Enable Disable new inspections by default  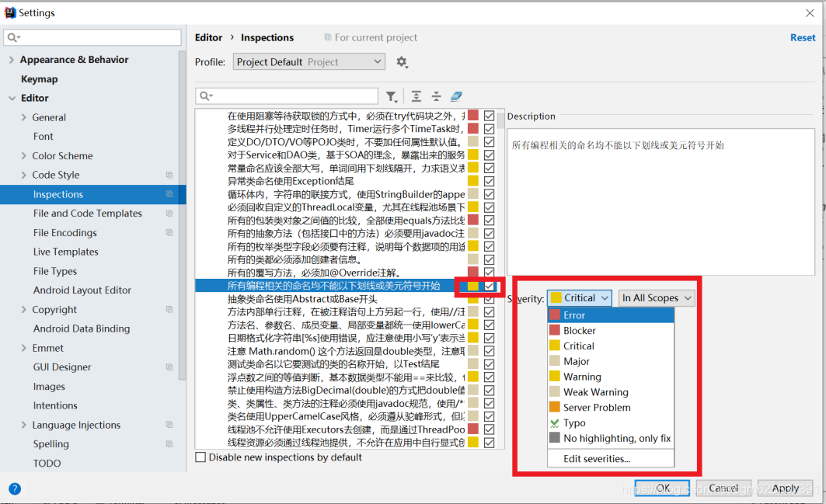click(x=199, y=457)
